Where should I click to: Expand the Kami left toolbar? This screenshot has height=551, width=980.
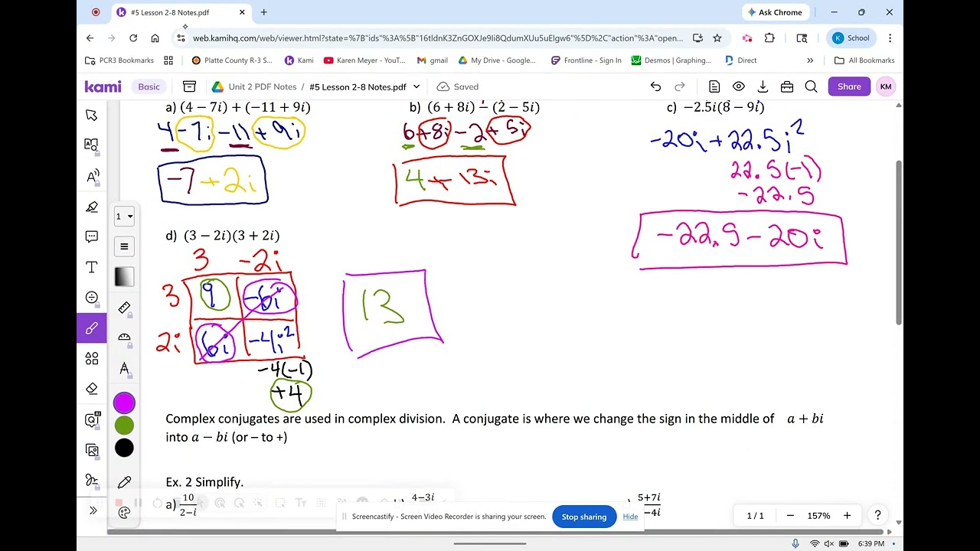click(93, 510)
